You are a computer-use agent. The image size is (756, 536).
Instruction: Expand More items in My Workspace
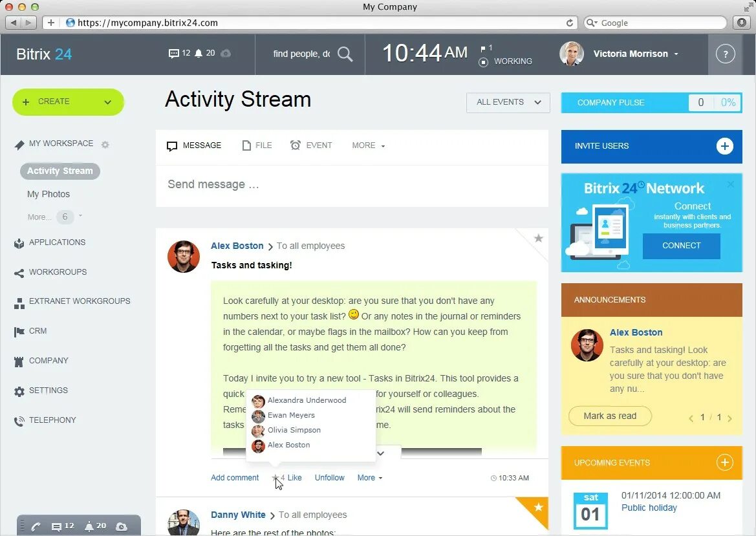point(55,217)
